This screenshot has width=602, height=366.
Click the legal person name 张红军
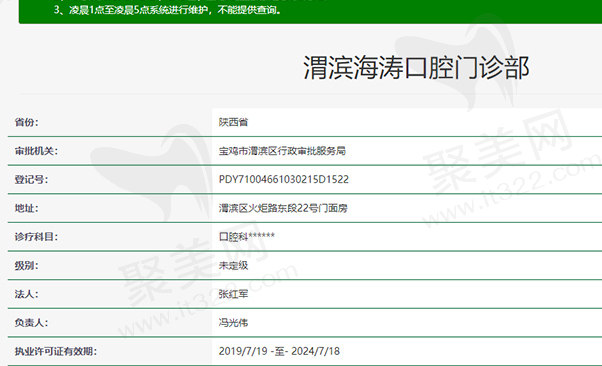(x=233, y=294)
